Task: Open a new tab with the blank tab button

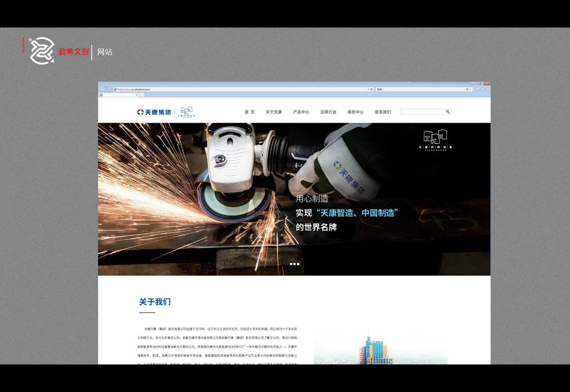Action: click(x=142, y=95)
